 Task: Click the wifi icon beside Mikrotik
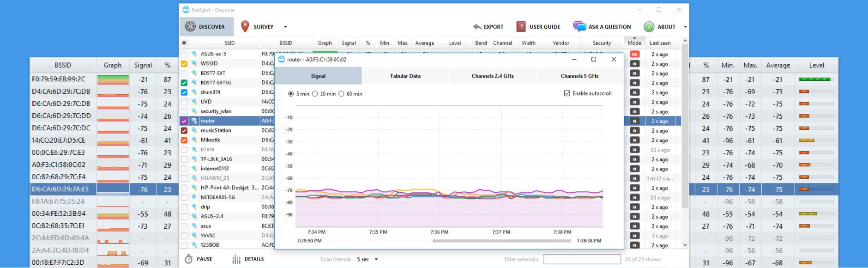(194, 140)
